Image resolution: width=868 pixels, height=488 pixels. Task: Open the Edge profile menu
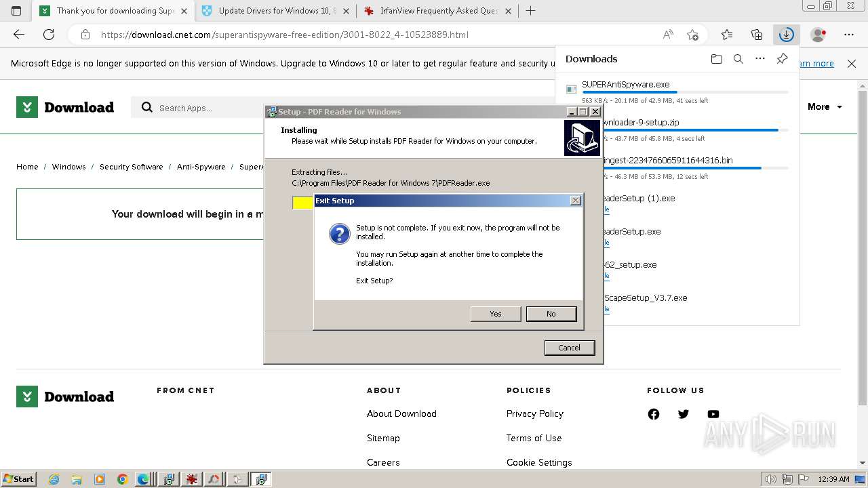(x=818, y=35)
